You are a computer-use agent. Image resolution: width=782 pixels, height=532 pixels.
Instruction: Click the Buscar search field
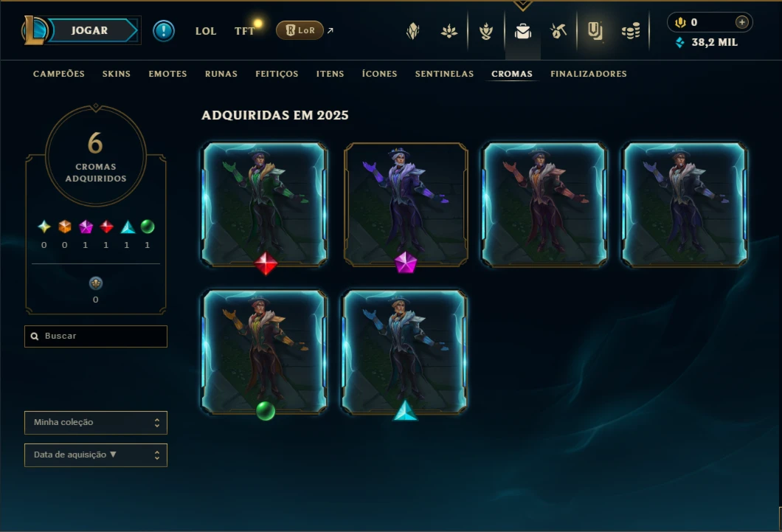point(96,336)
